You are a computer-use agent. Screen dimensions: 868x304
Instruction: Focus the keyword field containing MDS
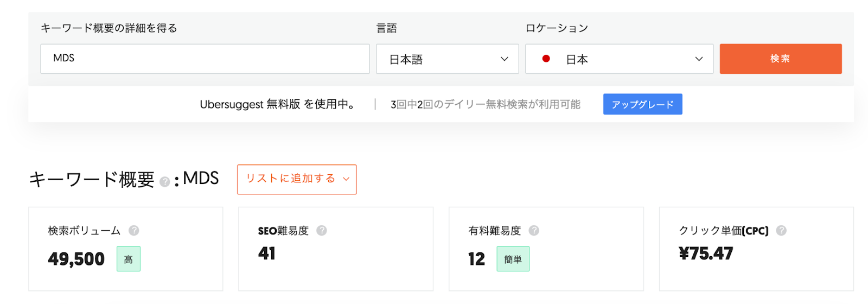point(205,59)
